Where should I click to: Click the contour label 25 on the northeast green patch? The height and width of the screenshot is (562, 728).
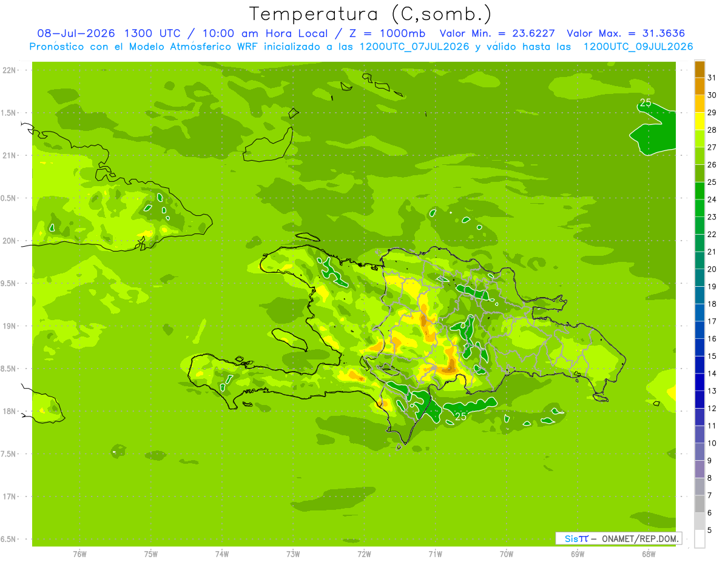645,103
